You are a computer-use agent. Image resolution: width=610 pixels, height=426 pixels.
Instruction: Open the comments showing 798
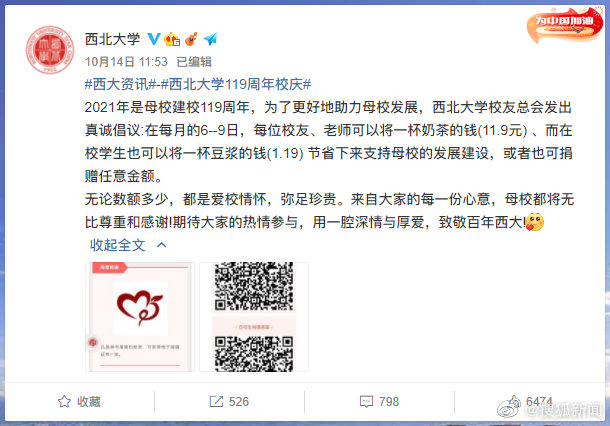point(379,401)
